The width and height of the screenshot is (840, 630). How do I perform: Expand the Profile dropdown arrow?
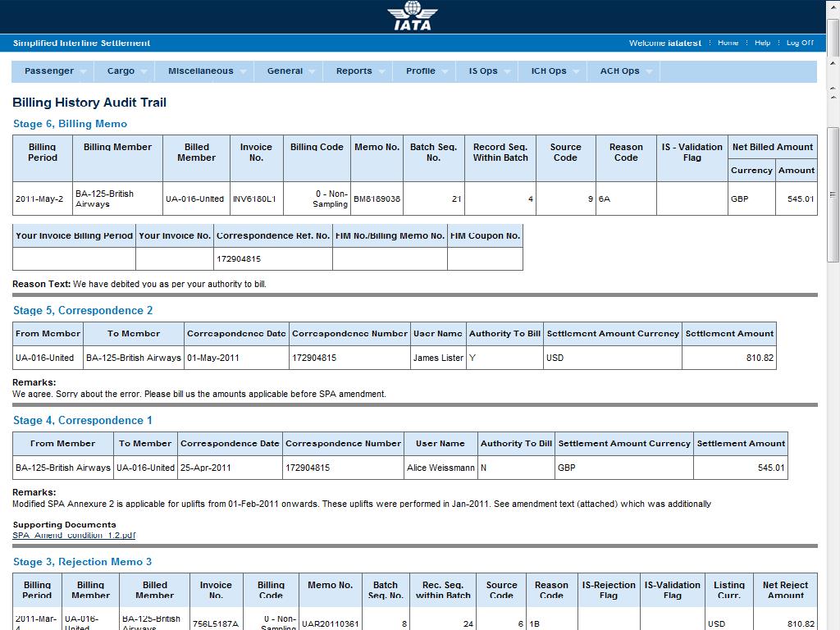445,72
